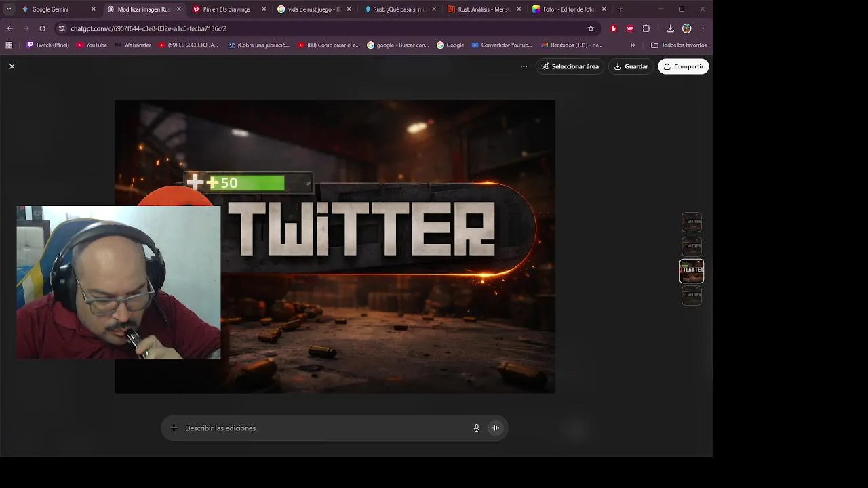Open the Cómo crear el e... bookmark
This screenshot has width=868, height=488.
[x=329, y=45]
